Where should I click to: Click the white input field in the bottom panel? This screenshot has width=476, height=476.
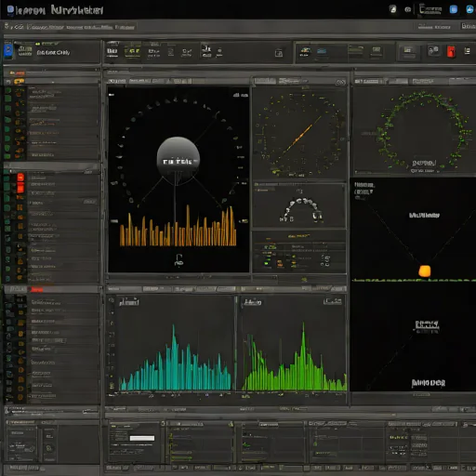(142, 438)
